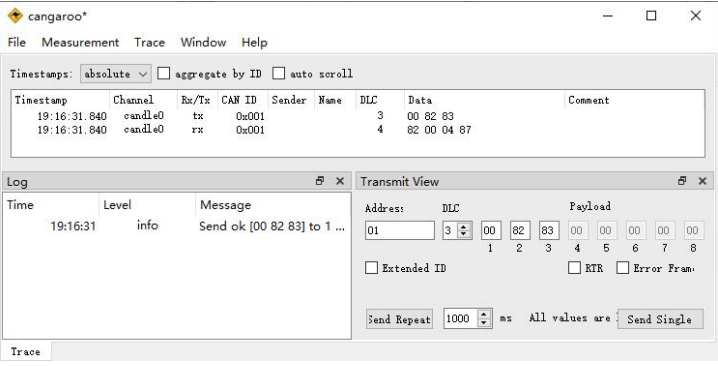718x366 pixels.
Task: Focus payload byte 2 field containing 82
Action: click(x=520, y=230)
